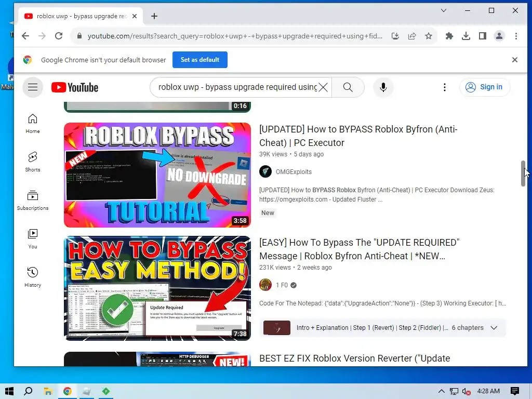Open 1 F0 channel name link
The height and width of the screenshot is (399, 532).
click(282, 285)
